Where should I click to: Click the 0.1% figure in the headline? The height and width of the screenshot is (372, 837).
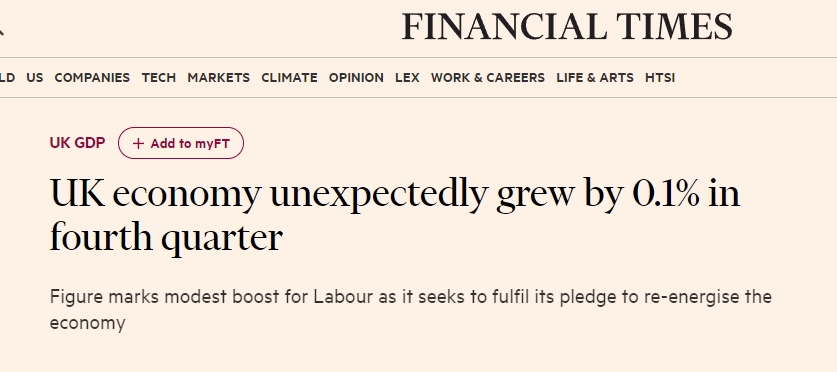click(666, 194)
